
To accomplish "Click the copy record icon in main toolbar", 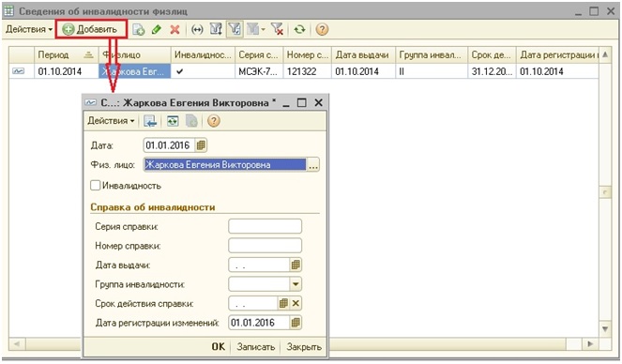I will click(139, 29).
